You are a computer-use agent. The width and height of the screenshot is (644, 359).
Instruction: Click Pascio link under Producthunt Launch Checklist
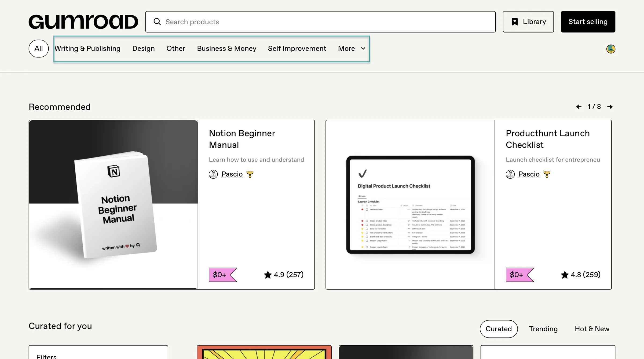tap(529, 174)
